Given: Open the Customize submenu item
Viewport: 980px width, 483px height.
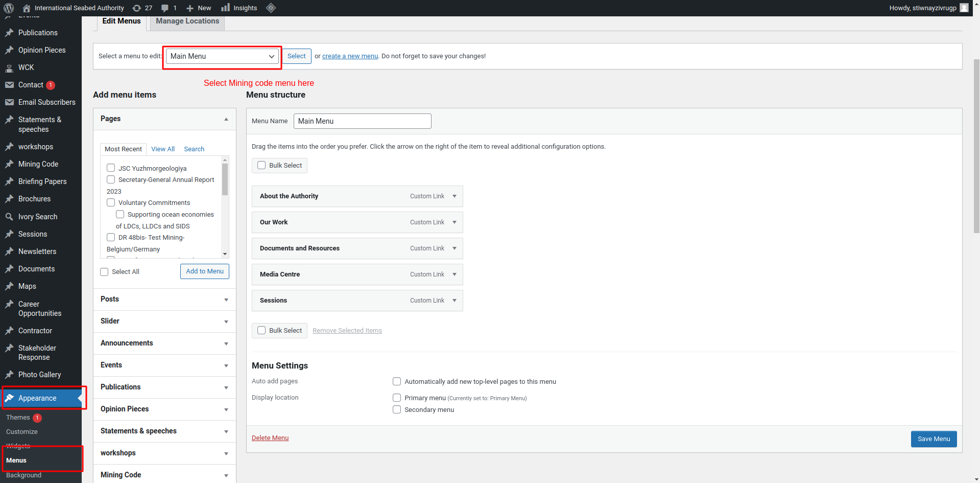Looking at the screenshot, I should pyautogui.click(x=22, y=432).
